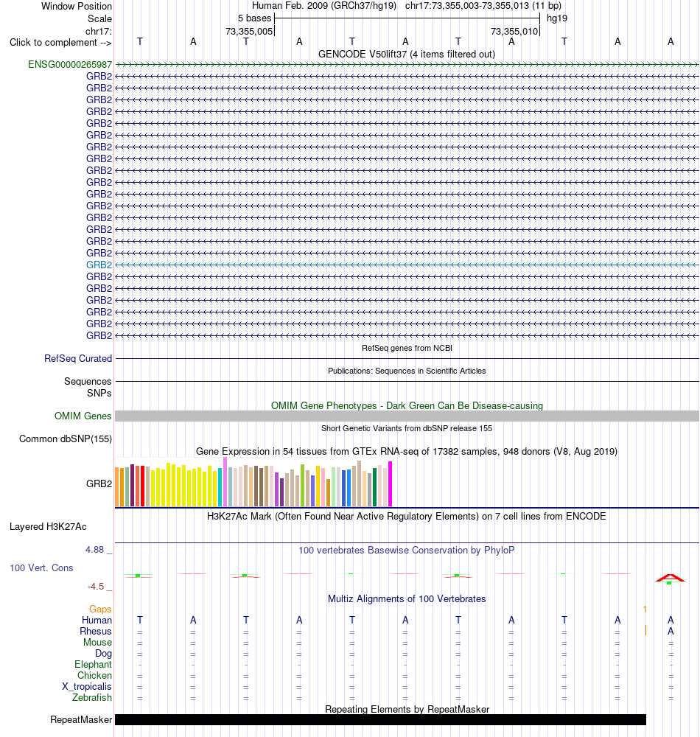
Task: Click the Chicken species label
Action: [94, 675]
